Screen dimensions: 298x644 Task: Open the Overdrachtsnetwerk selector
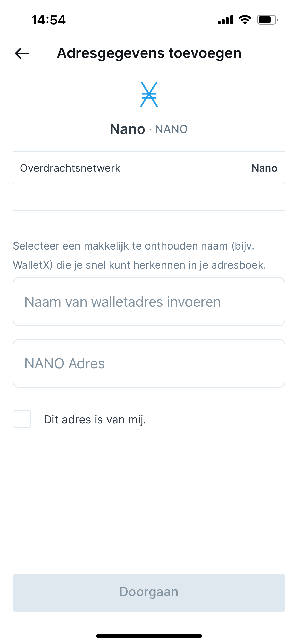pyautogui.click(x=149, y=168)
